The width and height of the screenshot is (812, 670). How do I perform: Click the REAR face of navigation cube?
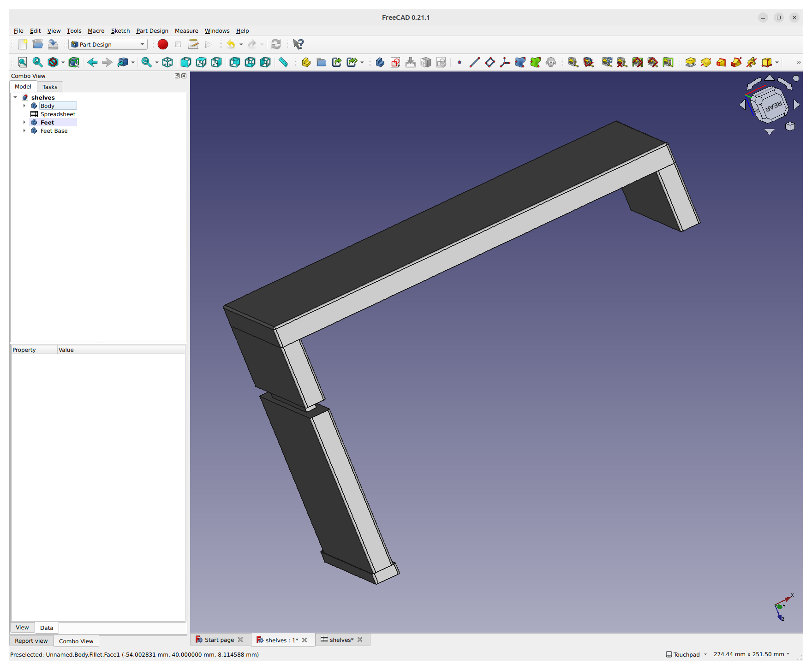(774, 106)
